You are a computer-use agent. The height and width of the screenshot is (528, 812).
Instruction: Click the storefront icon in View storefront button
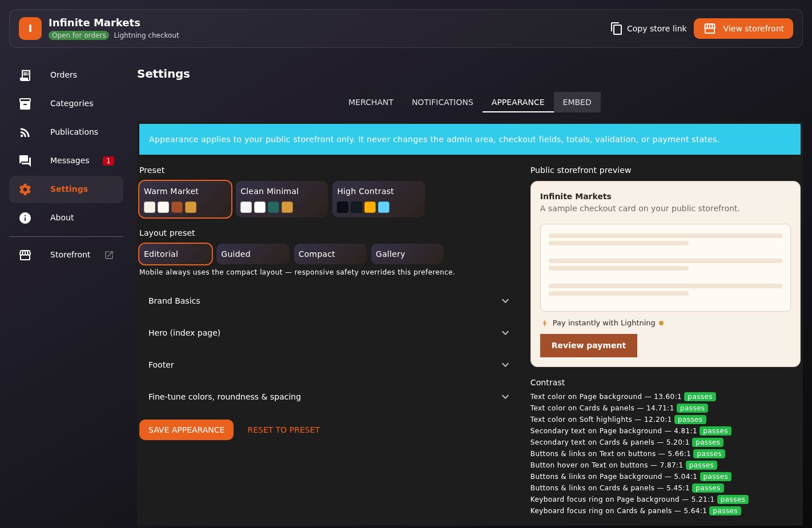(x=710, y=29)
